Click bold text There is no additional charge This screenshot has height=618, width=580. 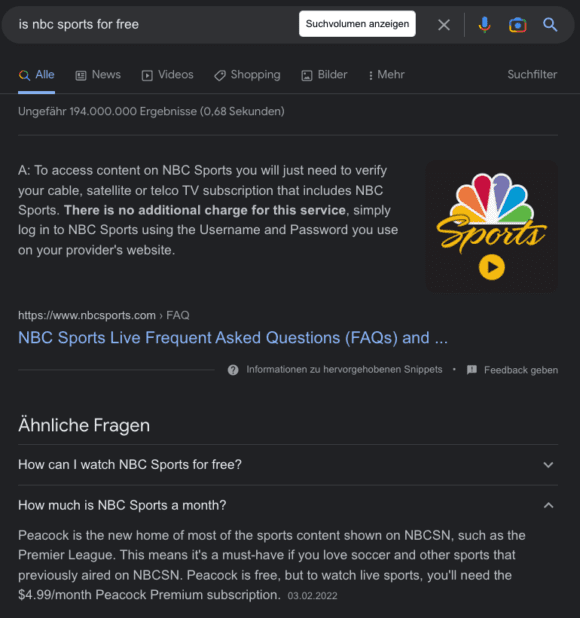coord(205,210)
